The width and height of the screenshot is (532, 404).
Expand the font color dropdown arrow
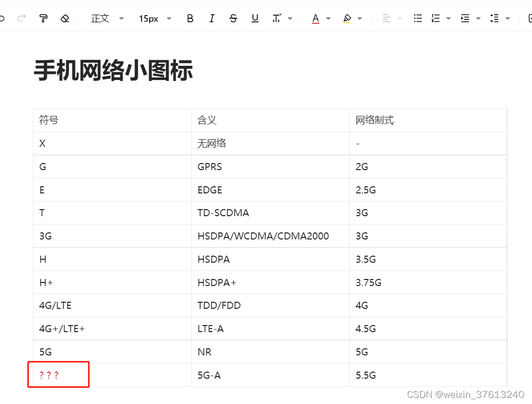[328, 19]
